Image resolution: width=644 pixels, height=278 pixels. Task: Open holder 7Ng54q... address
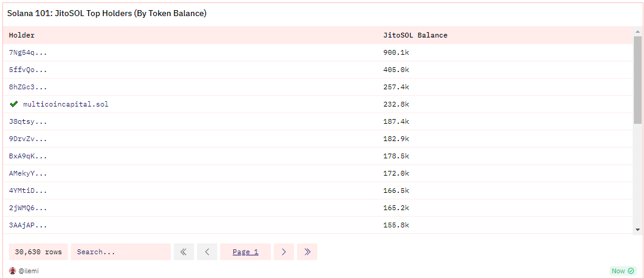coord(28,52)
